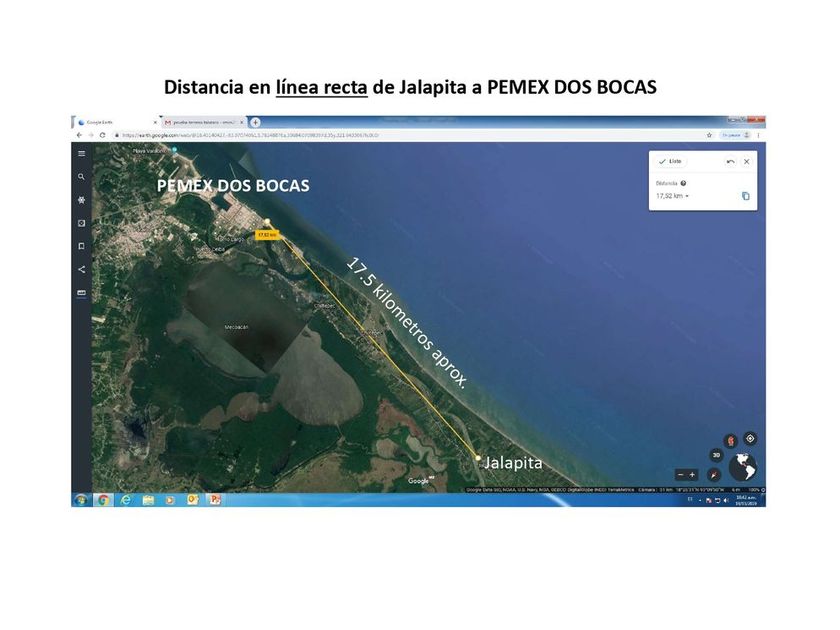
Task: Click the Listo done button
Action: 670,161
